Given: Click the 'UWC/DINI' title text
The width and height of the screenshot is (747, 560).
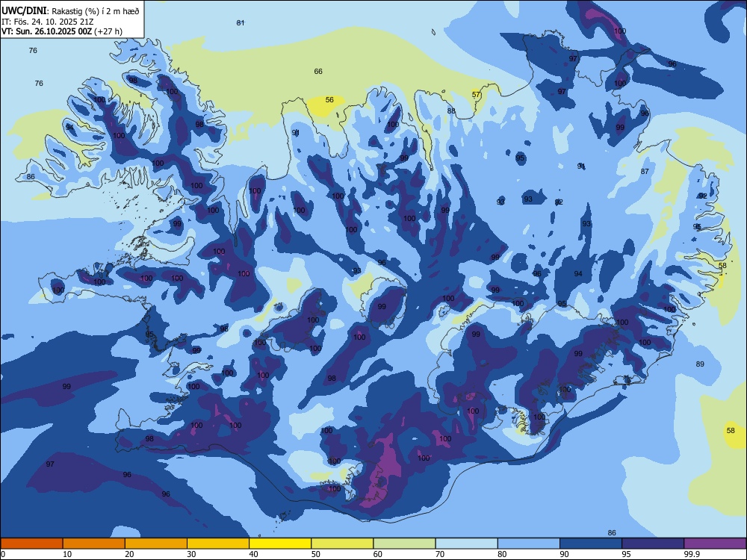Looking at the screenshot, I should (24, 11).
